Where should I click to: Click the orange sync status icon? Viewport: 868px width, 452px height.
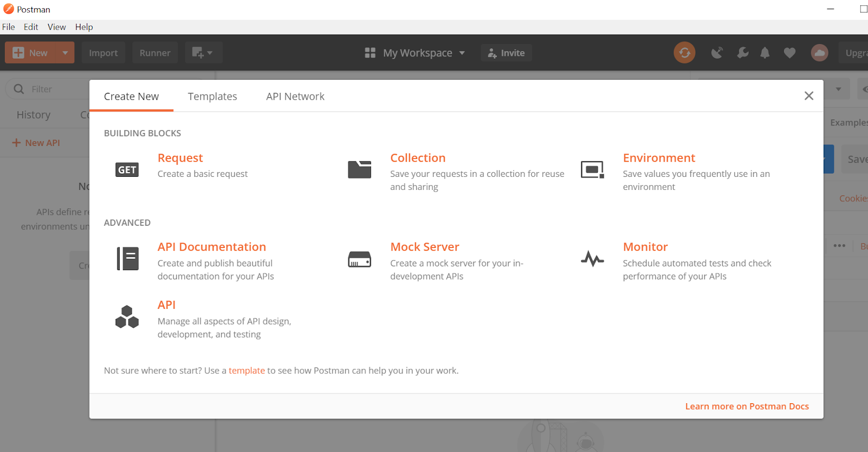click(x=685, y=53)
